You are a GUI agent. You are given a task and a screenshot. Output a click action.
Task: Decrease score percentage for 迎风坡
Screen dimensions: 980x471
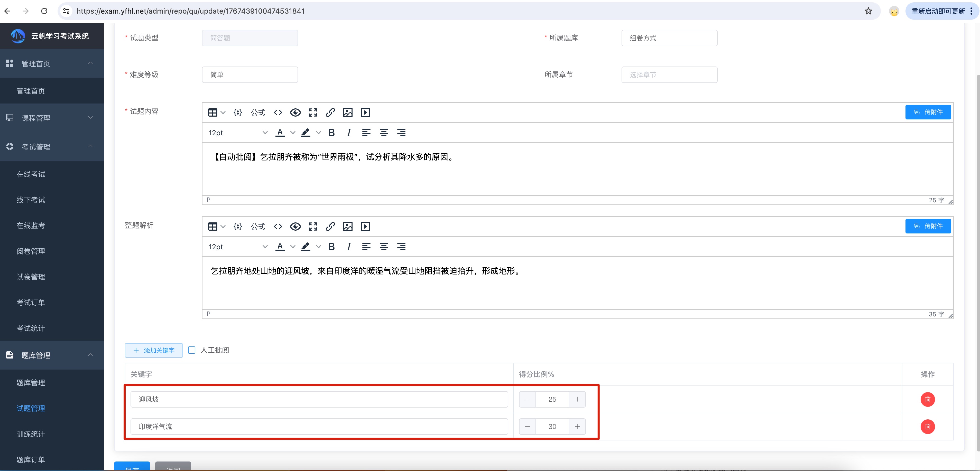click(527, 399)
